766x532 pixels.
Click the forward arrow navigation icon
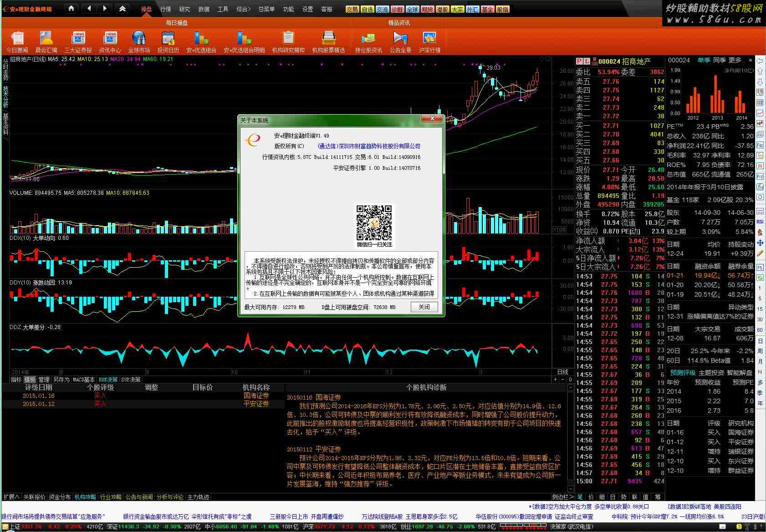[x=105, y=8]
